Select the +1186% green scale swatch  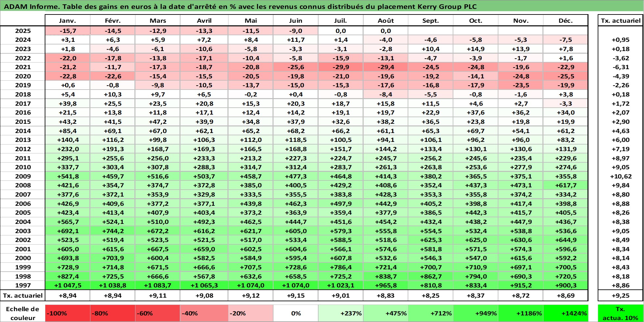[521, 313]
